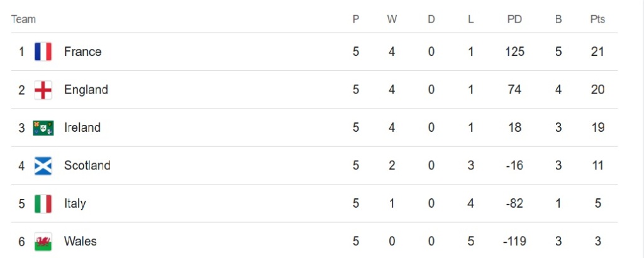This screenshot has width=644, height=258.
Task: Click the England flag icon
Action: point(43,90)
